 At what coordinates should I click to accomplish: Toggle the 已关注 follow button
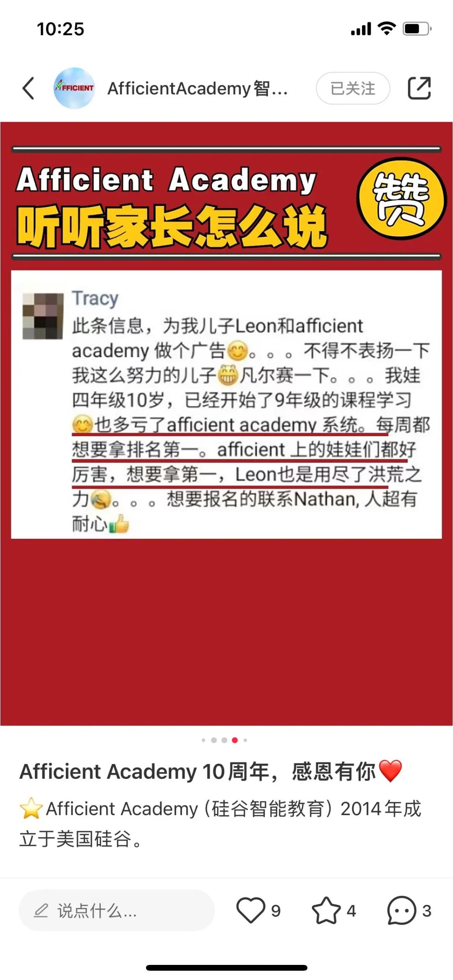click(353, 88)
